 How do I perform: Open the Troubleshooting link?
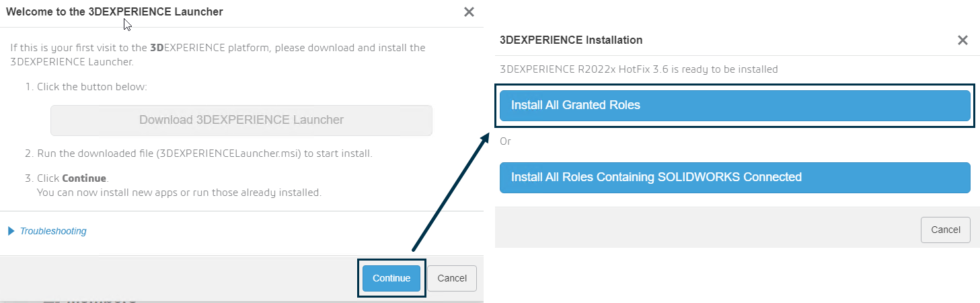pyautogui.click(x=53, y=231)
